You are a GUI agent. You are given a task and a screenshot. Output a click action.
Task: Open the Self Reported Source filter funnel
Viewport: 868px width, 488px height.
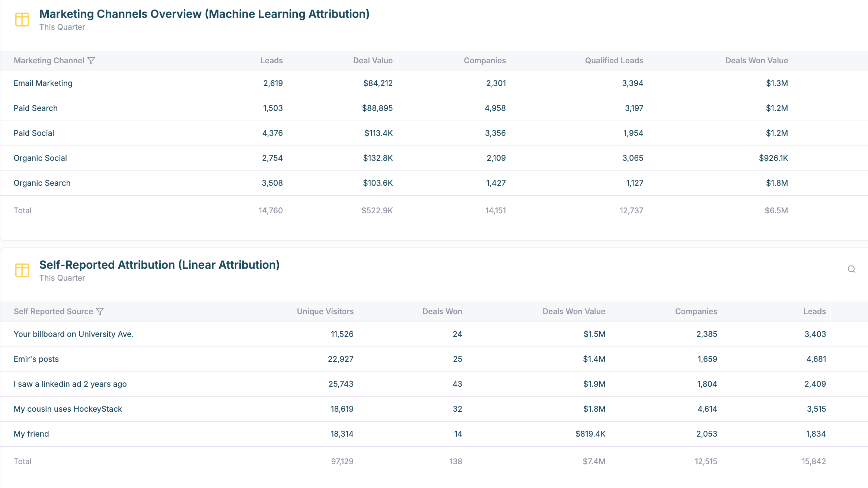(x=100, y=312)
